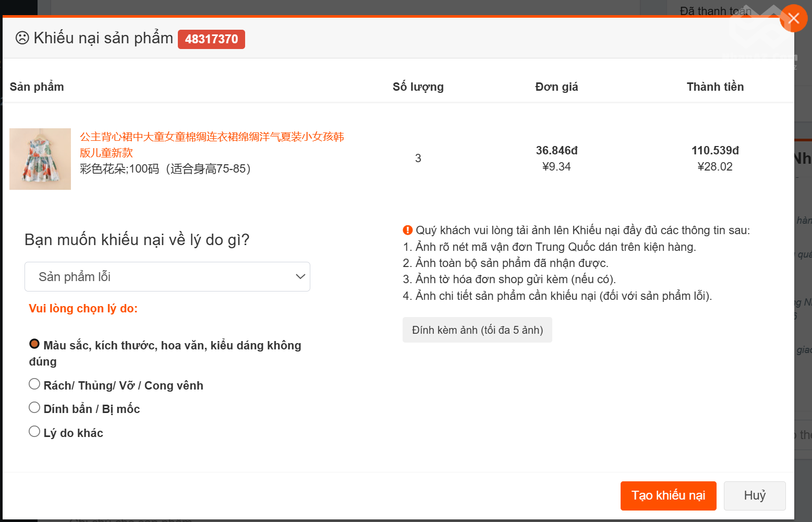Click the "Thành tiền" column header
Screen dimensions: 812x522
[715, 87]
